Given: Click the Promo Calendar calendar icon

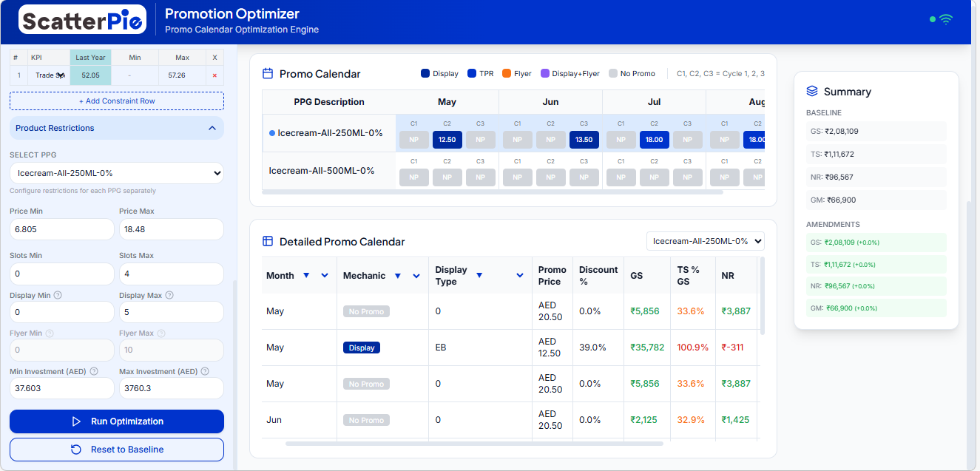Looking at the screenshot, I should 268,74.
